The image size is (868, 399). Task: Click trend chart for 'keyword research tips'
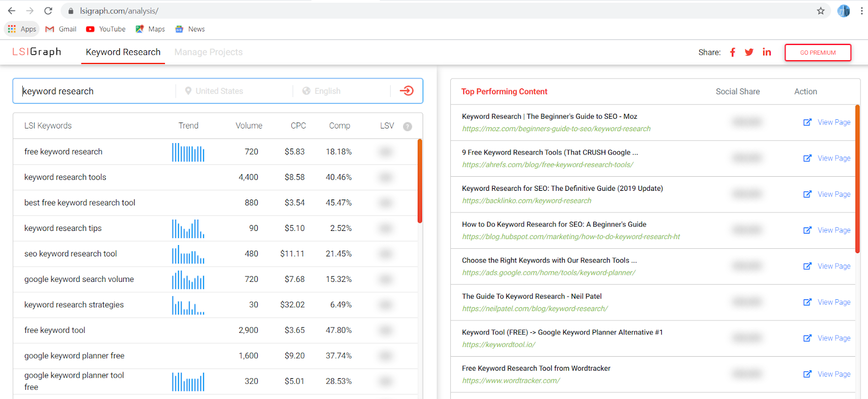(x=188, y=228)
